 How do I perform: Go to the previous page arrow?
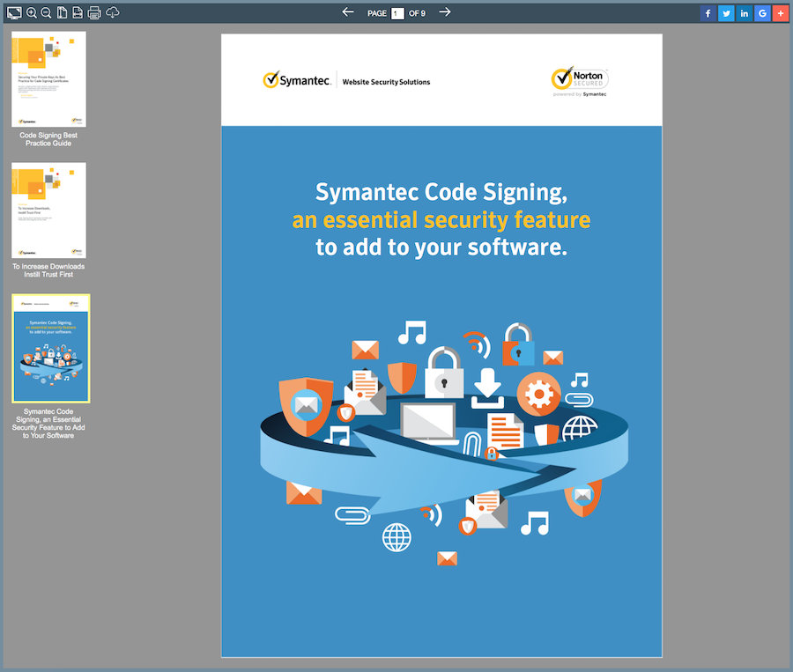[347, 11]
